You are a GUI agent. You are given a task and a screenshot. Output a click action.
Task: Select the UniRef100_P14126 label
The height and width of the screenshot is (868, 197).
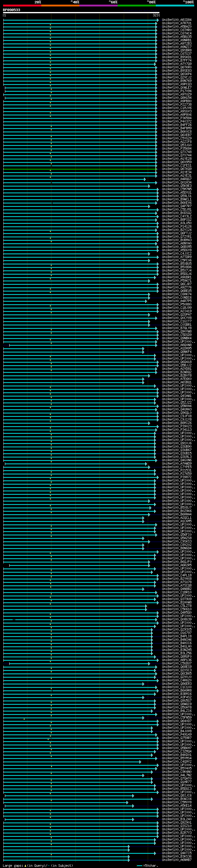click(177, 226)
